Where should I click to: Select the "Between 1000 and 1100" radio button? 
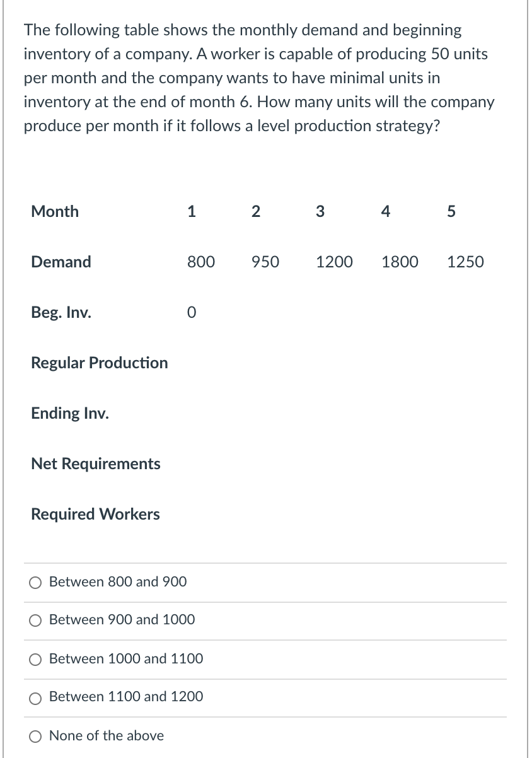click(35, 660)
